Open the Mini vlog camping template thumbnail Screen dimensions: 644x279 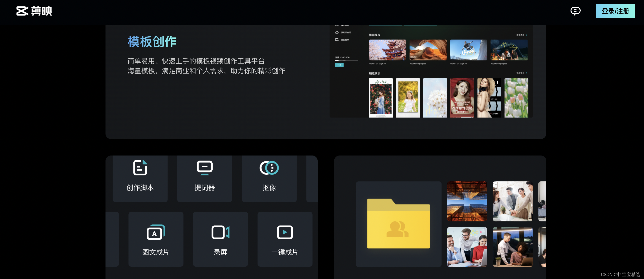pyautogui.click(x=509, y=50)
